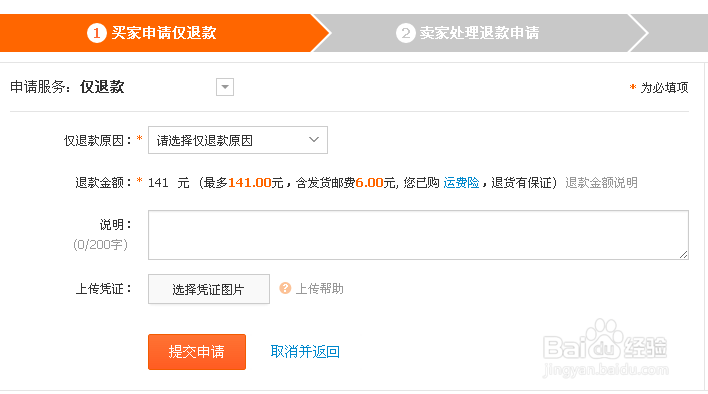Click the 提交申请 button
708x394 pixels.
[197, 352]
